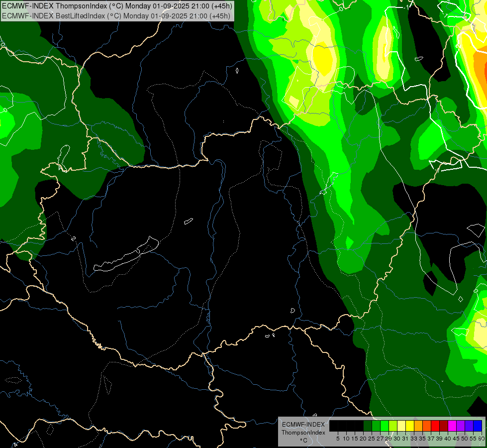Image resolution: width=487 pixels, height=448 pixels.
Task: Click legend tick value '10'
Action: pos(346,439)
